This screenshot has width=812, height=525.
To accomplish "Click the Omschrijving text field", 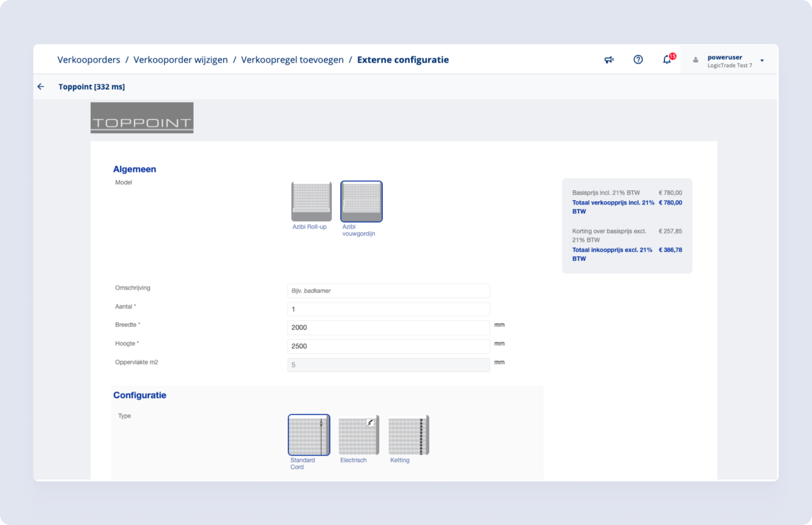I will coord(388,291).
